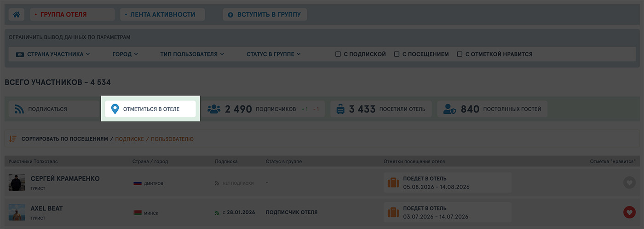Screen dimensions: 644x229
Task: Click Вступить в группу button
Action: tap(265, 15)
